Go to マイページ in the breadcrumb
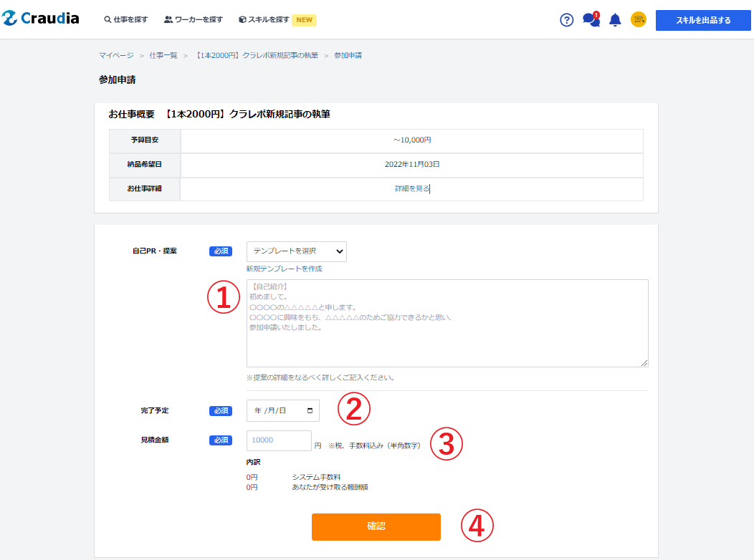Viewport: 754px width, 560px height. pyautogui.click(x=116, y=55)
